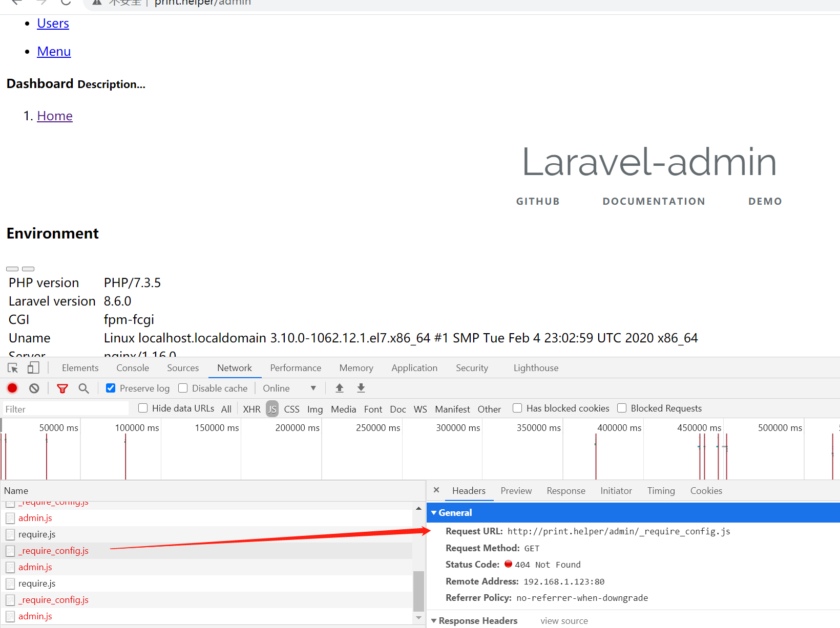Open the network filter bar
This screenshot has width=840, height=628.
(x=62, y=388)
